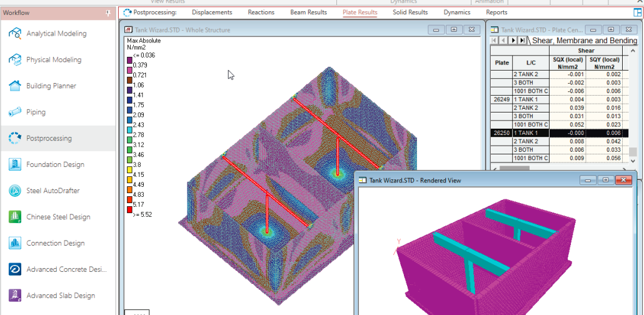Click '1 TANK 1' in highlighted row
The height and width of the screenshot is (315, 644).
coord(531,133)
